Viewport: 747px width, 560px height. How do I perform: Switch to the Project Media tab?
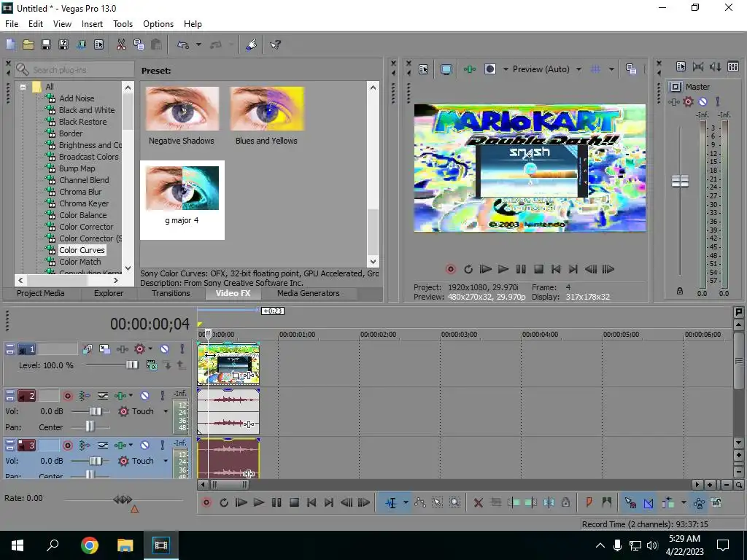point(41,293)
